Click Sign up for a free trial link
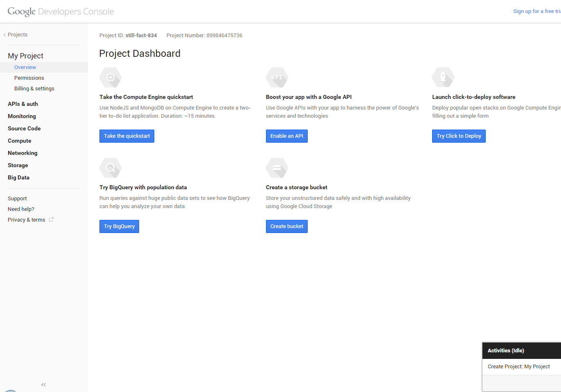The width and height of the screenshot is (561, 392). pyautogui.click(x=537, y=11)
